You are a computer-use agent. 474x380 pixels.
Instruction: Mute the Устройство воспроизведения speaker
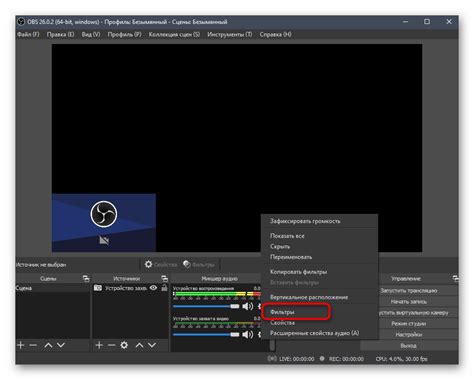[x=247, y=306]
